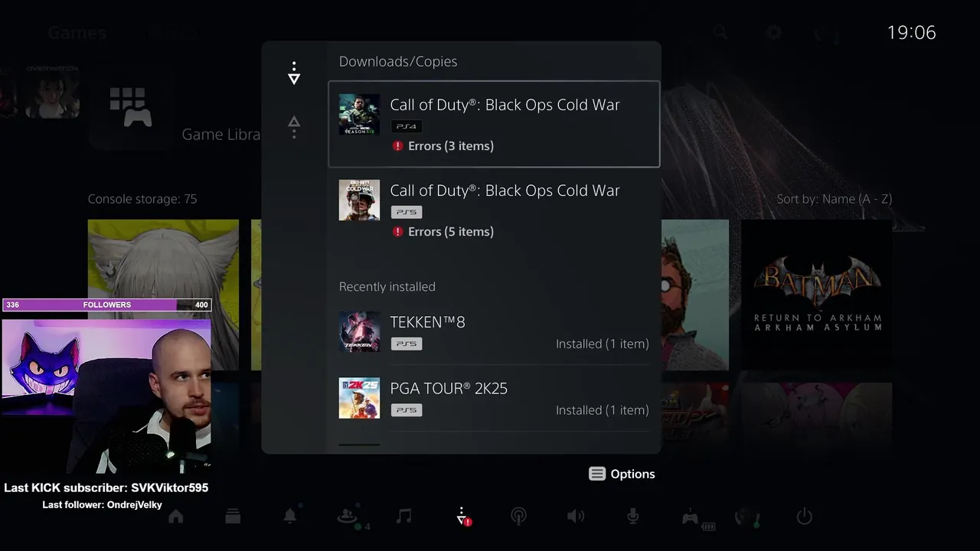Open the PS5 Black Ops Cold War entry
The image size is (980, 551).
(494, 210)
